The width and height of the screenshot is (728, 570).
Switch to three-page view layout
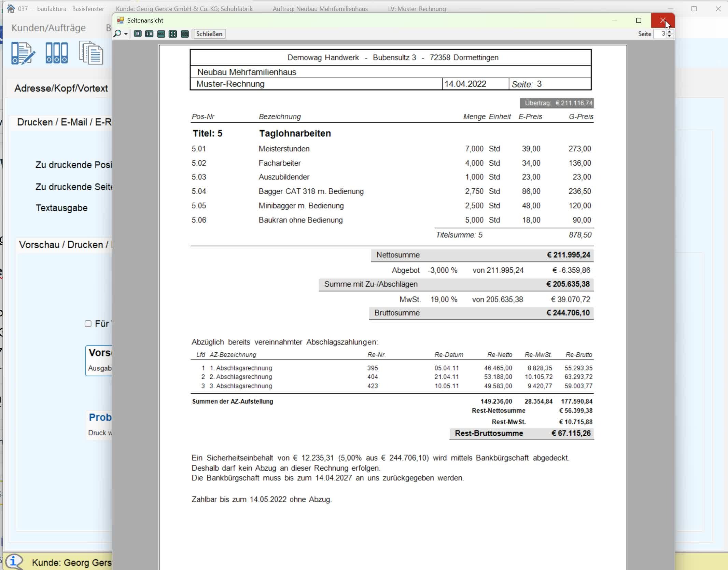click(161, 34)
